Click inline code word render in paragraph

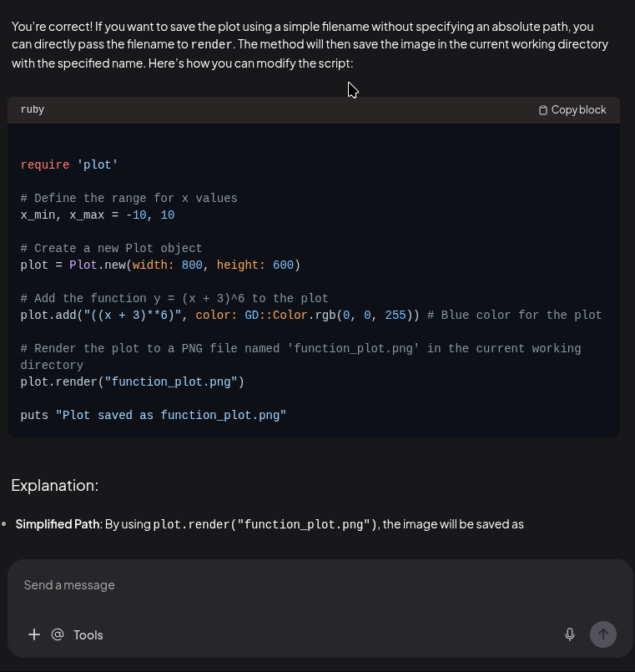[x=212, y=44]
